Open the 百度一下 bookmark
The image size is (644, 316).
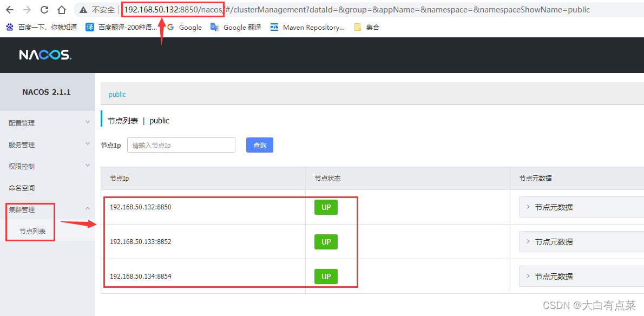point(42,28)
